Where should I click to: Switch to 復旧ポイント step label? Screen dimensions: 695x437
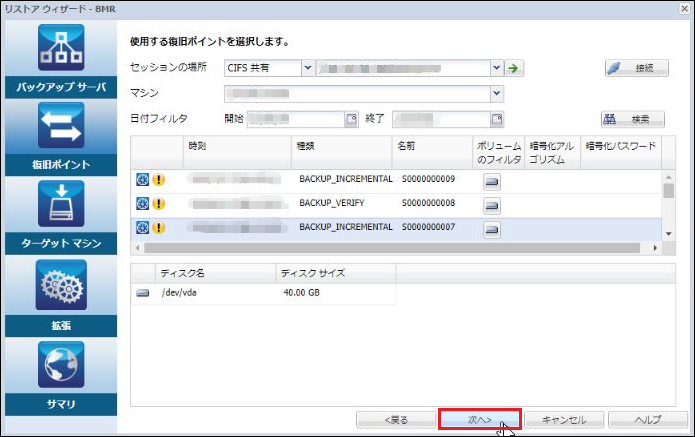(61, 165)
